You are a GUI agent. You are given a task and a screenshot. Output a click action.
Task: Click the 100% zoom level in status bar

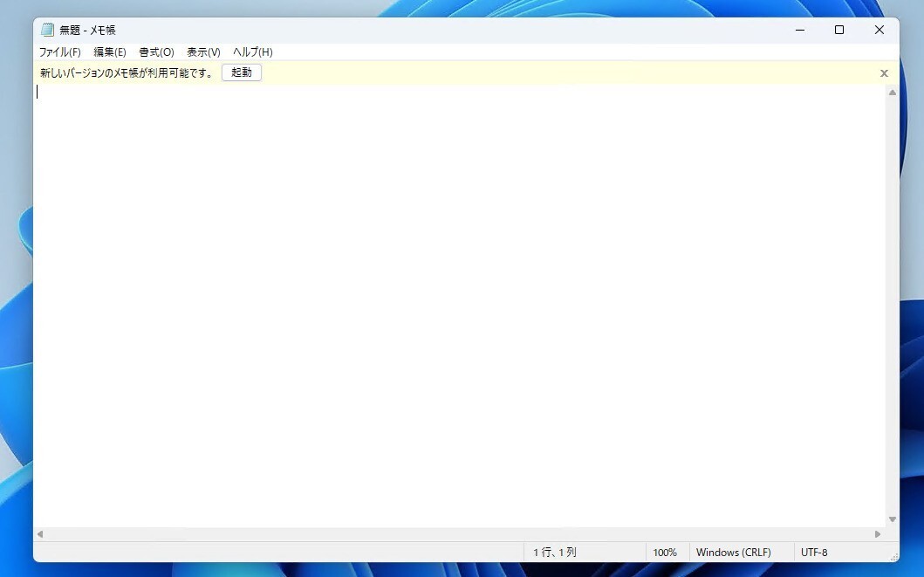click(665, 553)
